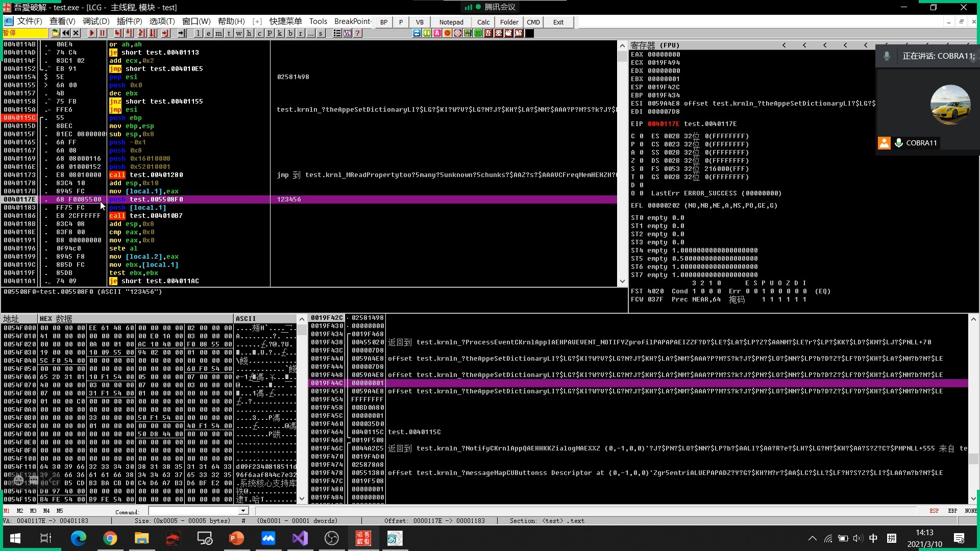Click the appearance options list icon

coord(337,33)
